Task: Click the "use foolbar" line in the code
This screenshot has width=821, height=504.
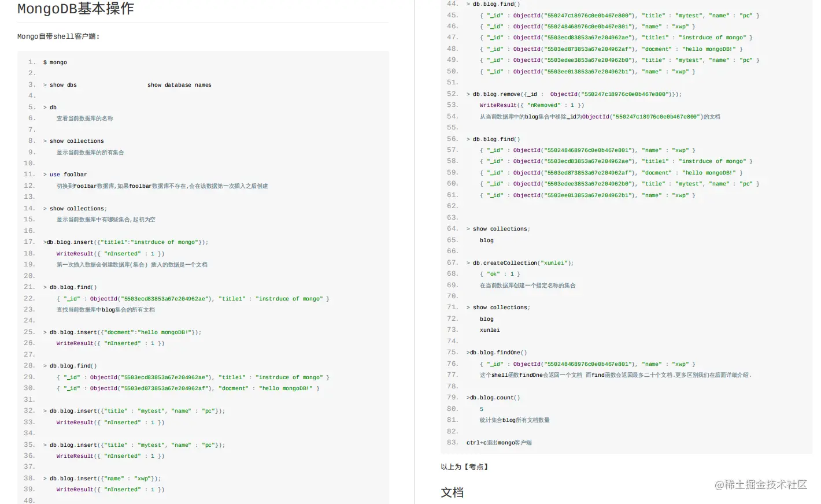Action: [66, 174]
